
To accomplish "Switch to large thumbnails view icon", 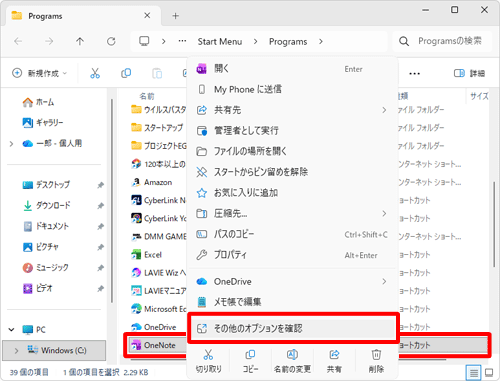I will point(489,372).
